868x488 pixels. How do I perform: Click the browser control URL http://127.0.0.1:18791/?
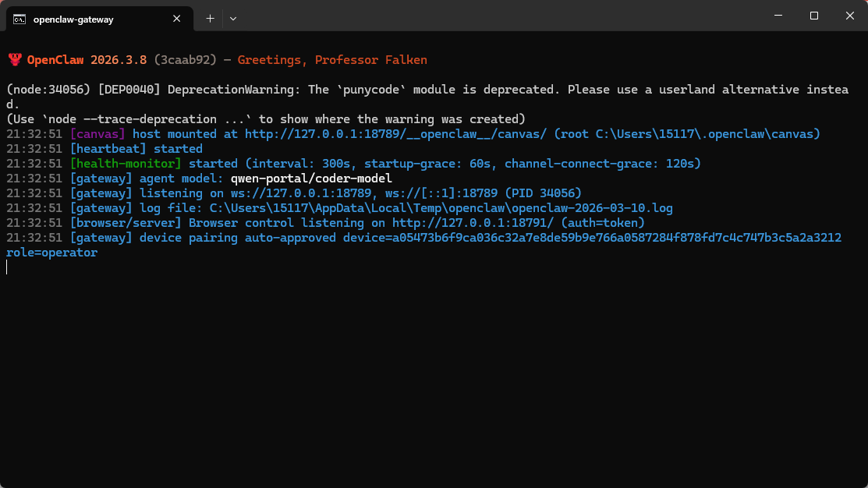coord(473,223)
